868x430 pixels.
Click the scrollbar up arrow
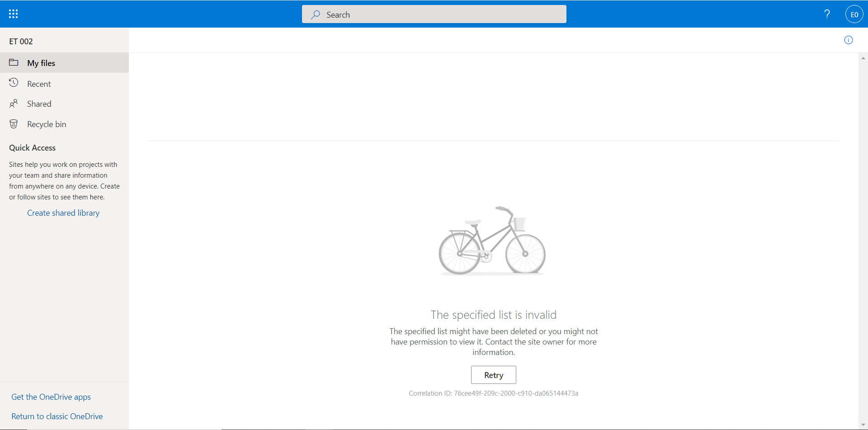click(x=863, y=58)
